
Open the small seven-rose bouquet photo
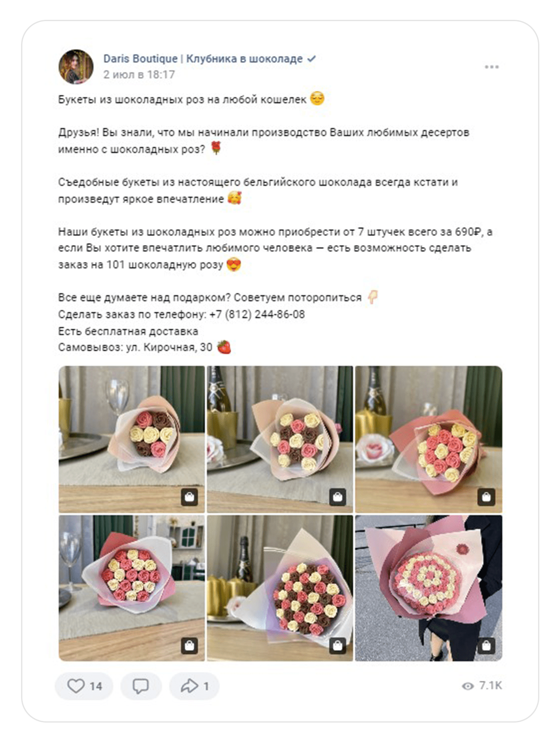click(132, 439)
